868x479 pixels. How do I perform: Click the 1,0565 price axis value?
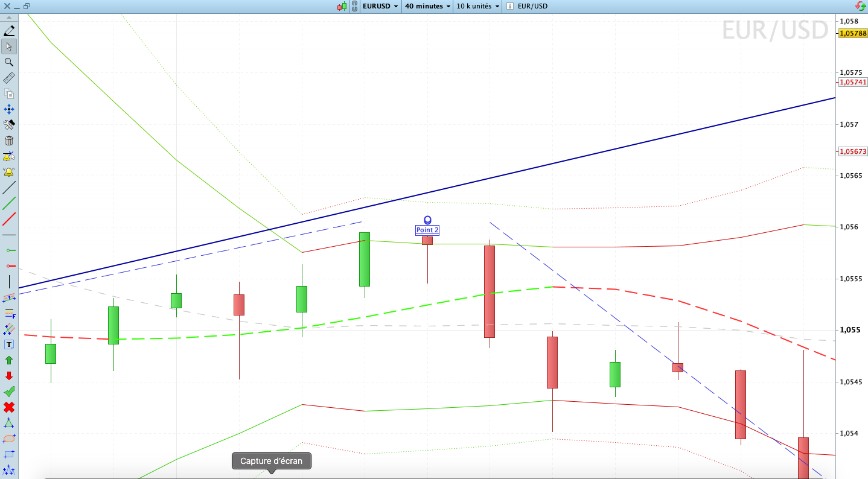click(x=851, y=176)
